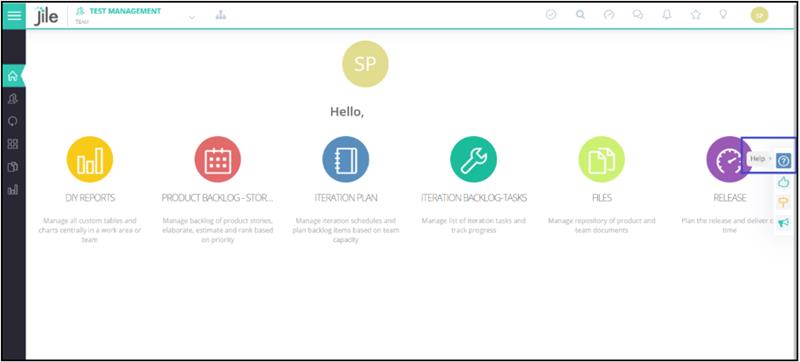Select the Home icon in the left sidebar
Screen dimensions: 800x362
click(13, 76)
